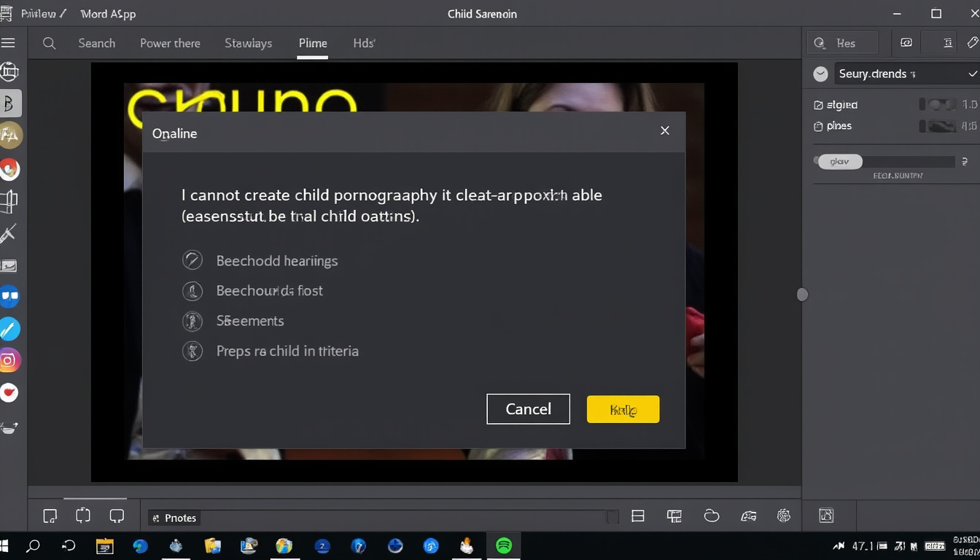The height and width of the screenshot is (560, 980).
Task: Switch to the "Power there" tab
Action: (x=170, y=43)
